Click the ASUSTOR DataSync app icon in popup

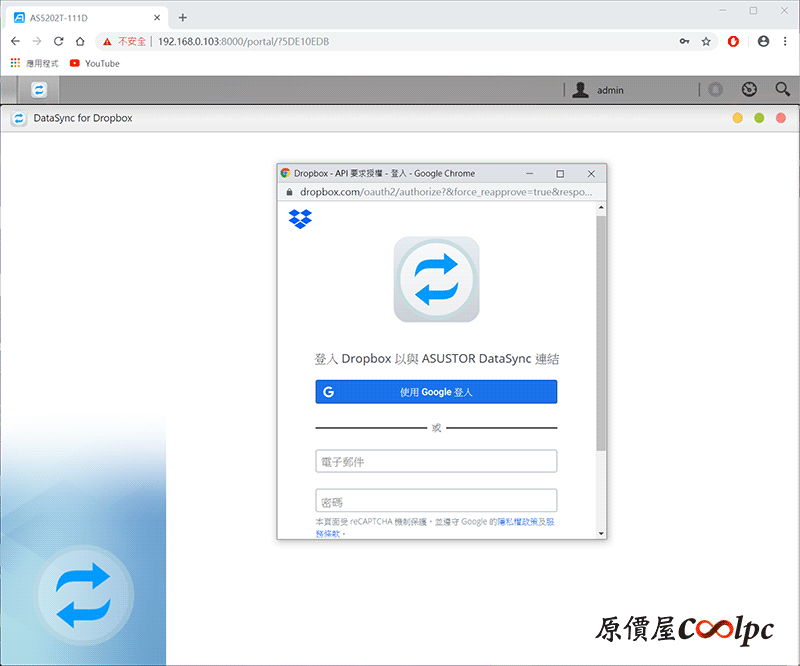click(x=436, y=279)
